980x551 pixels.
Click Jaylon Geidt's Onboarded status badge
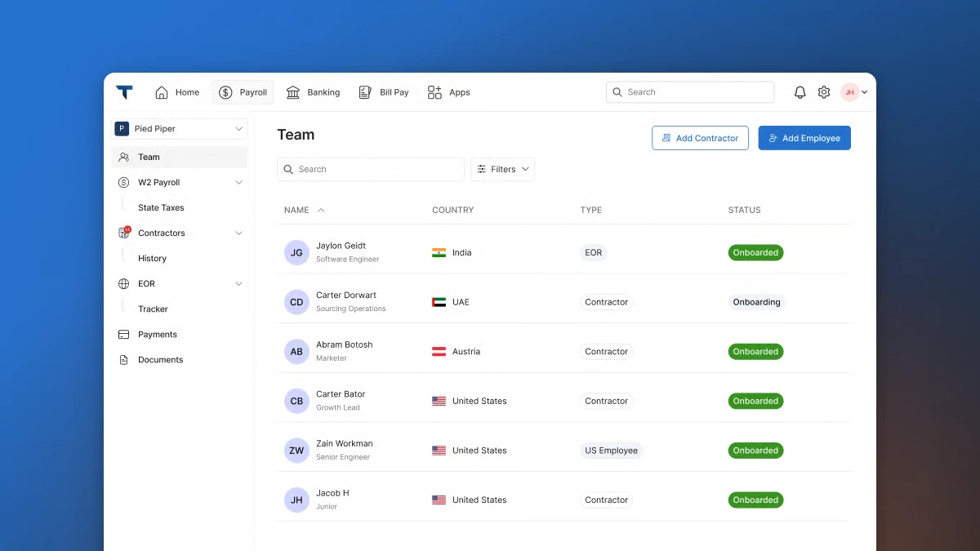coord(755,252)
